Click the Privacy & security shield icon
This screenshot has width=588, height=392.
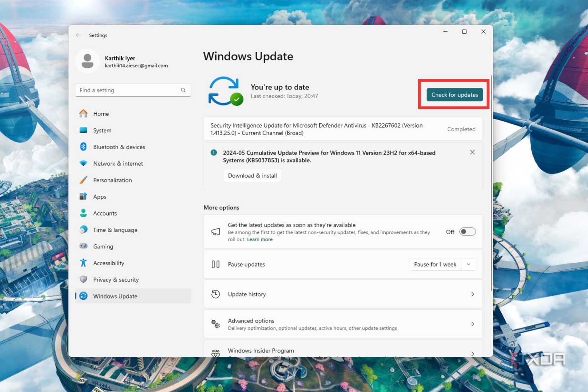point(83,279)
